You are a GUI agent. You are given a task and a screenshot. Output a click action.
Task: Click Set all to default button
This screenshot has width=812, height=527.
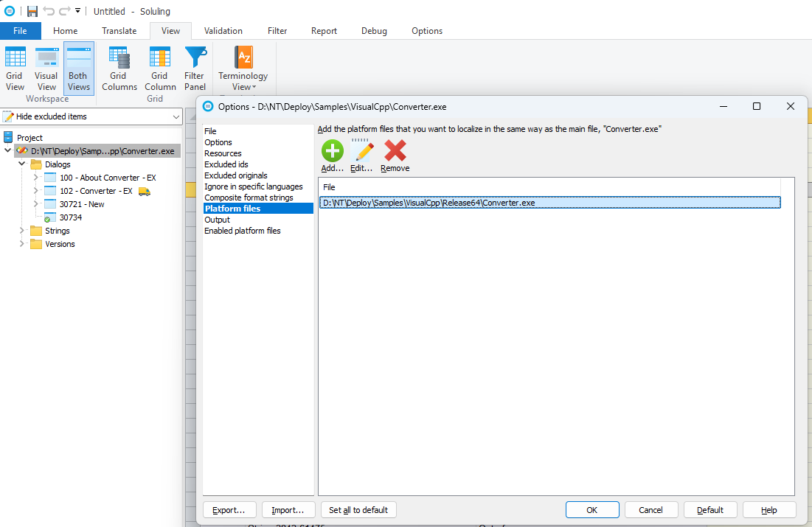(358, 510)
